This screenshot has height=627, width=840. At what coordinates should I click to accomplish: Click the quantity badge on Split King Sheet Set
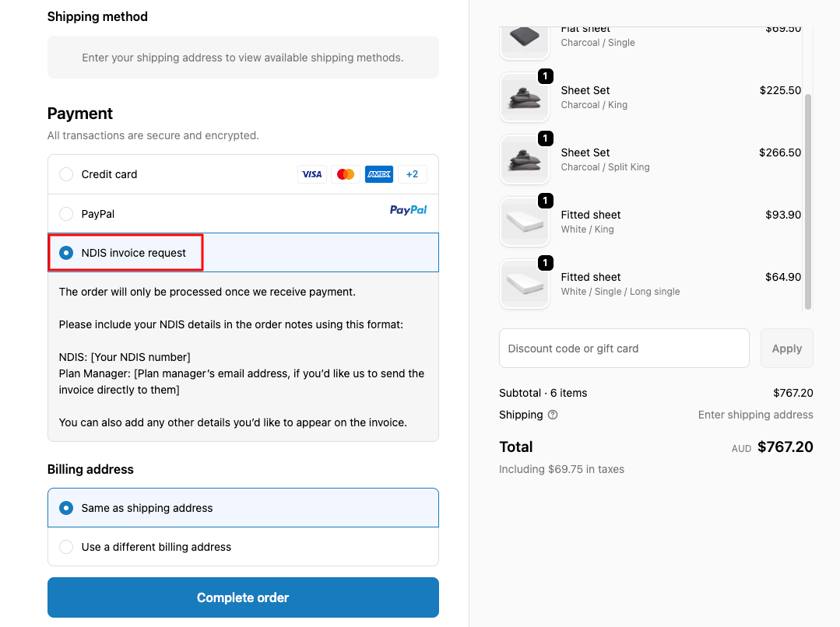pos(545,138)
